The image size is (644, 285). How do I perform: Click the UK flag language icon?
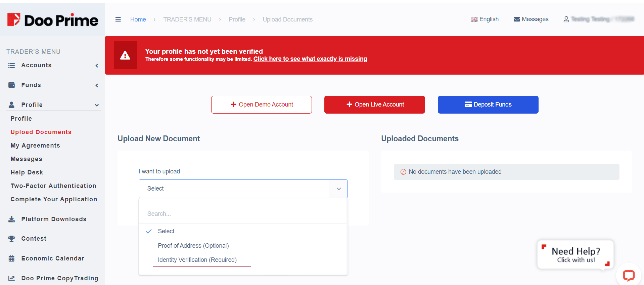pyautogui.click(x=474, y=19)
